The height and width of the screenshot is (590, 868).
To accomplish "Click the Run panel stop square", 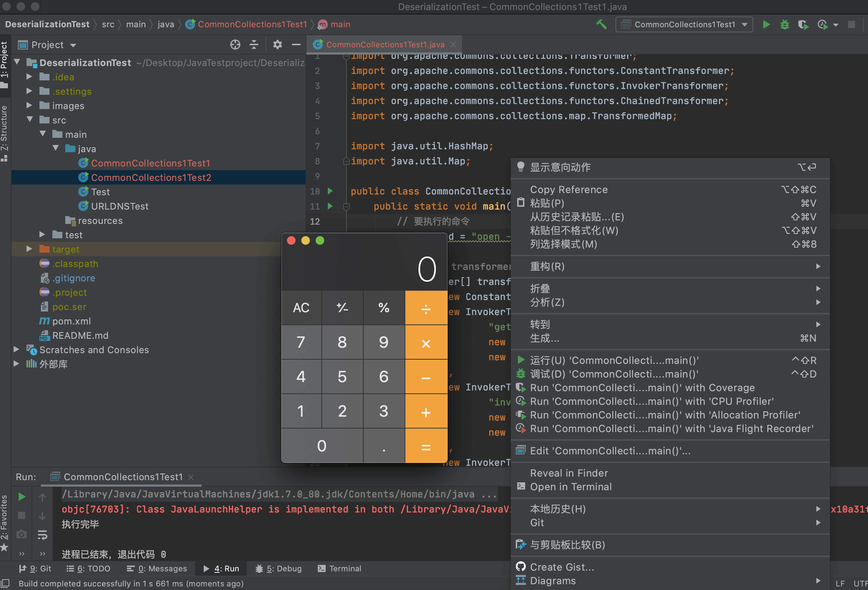I will tap(22, 516).
